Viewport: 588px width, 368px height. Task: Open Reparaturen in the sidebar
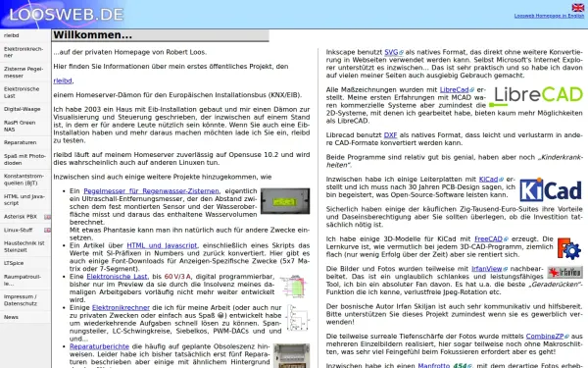click(25, 142)
